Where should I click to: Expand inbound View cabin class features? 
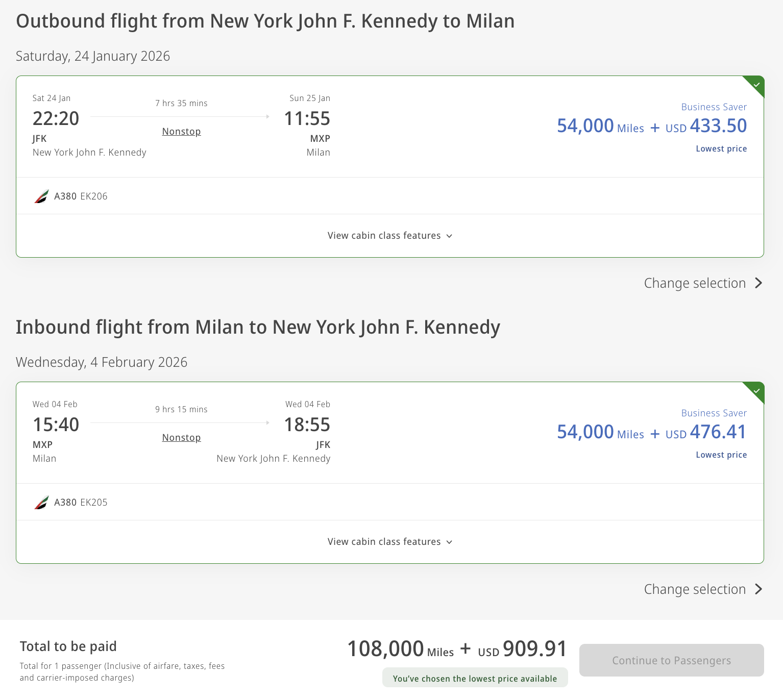384,542
